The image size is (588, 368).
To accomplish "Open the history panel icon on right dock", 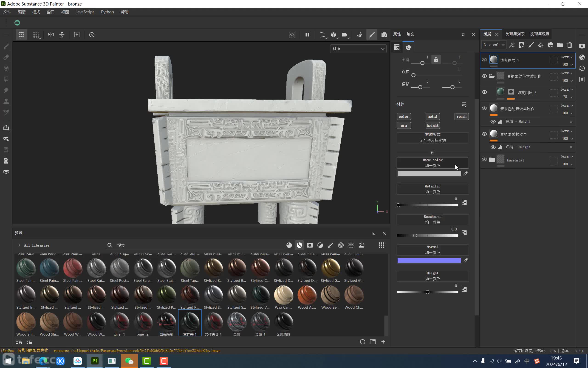I will point(582,68).
